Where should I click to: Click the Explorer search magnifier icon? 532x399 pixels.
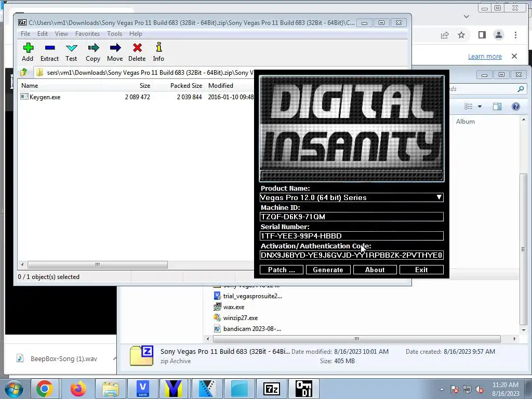point(521,89)
